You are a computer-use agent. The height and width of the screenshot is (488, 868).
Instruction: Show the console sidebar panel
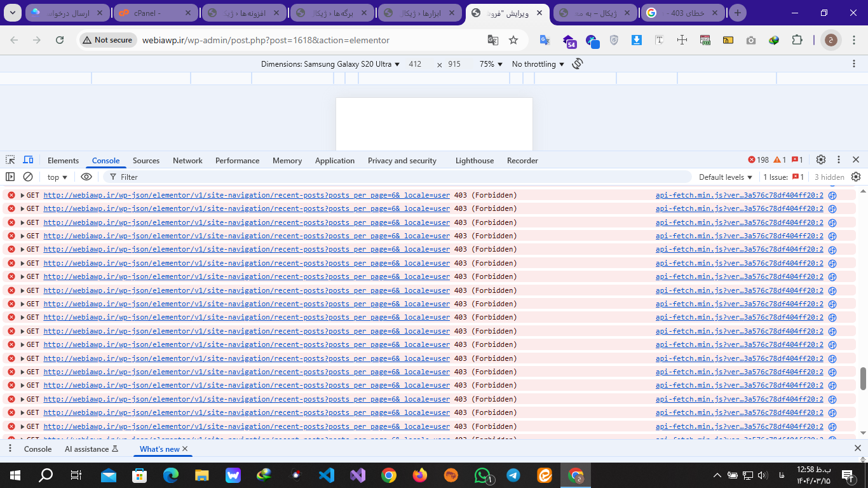click(x=10, y=177)
